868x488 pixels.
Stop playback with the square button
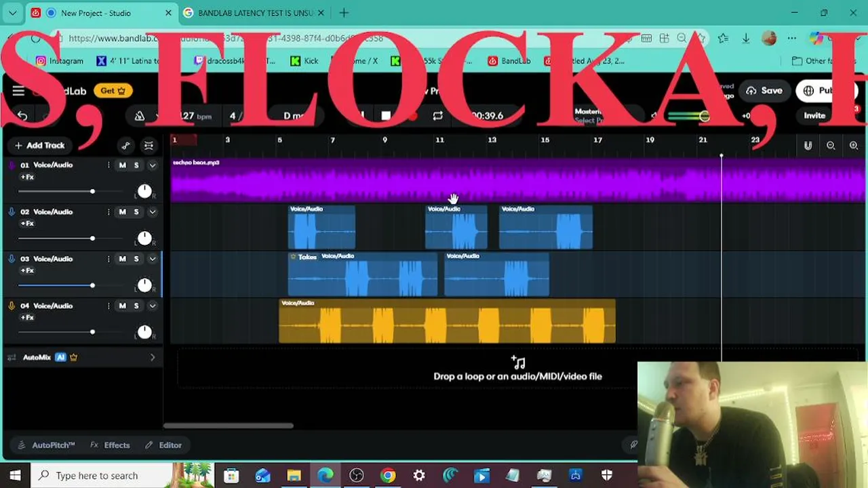point(386,116)
